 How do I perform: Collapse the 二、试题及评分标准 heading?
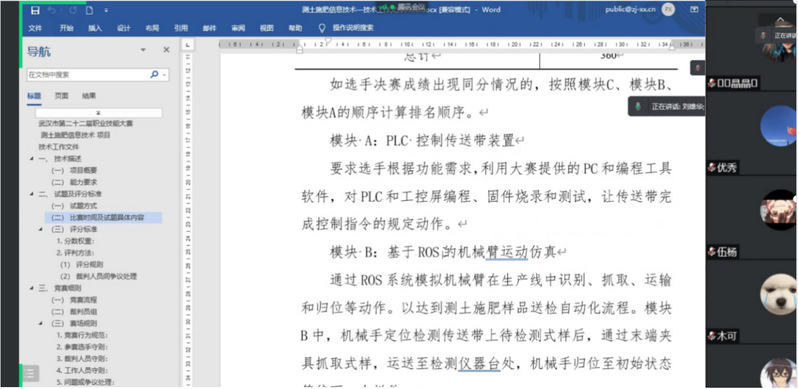coord(32,194)
